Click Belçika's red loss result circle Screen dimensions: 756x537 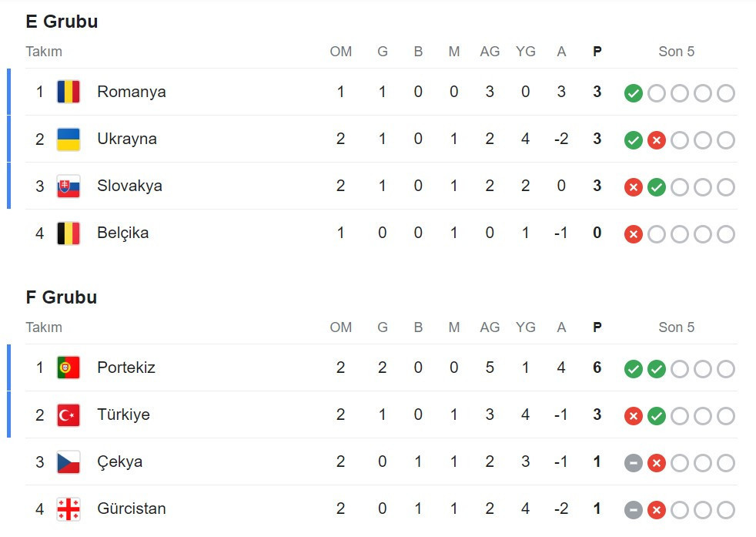point(633,233)
